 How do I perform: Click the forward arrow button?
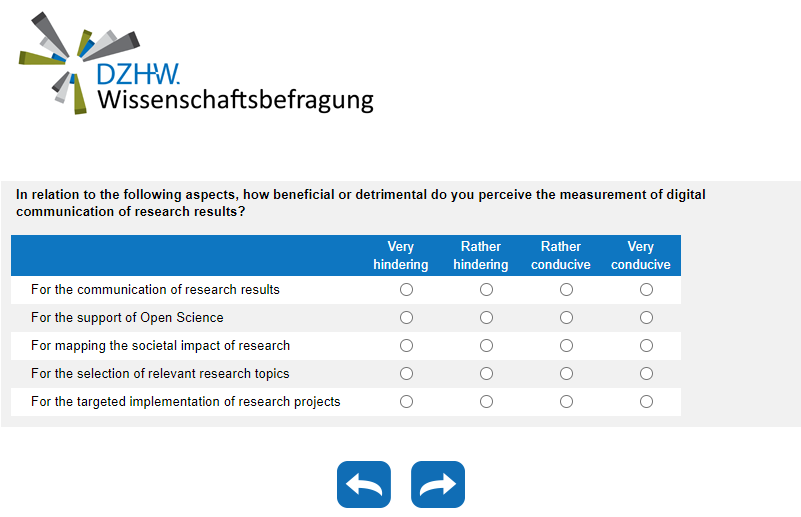(x=438, y=485)
